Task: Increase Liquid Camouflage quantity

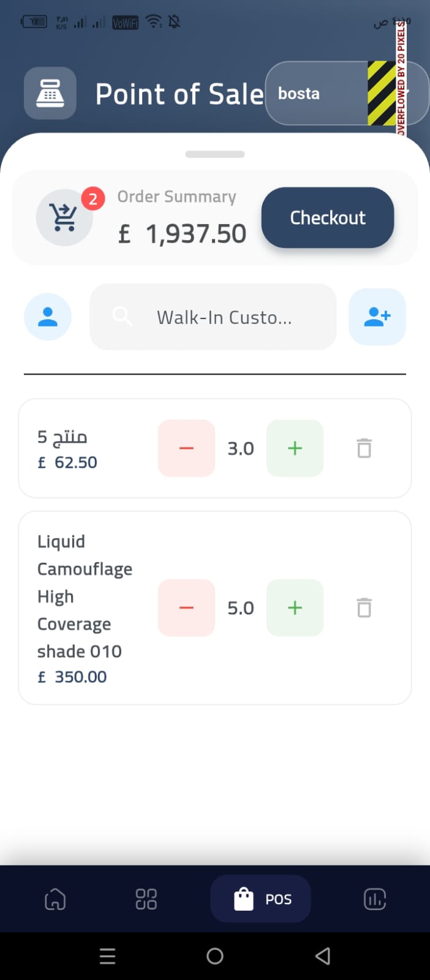Action: (x=295, y=608)
